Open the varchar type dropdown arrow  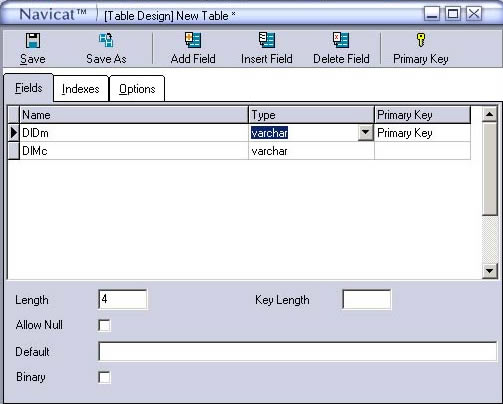click(366, 133)
